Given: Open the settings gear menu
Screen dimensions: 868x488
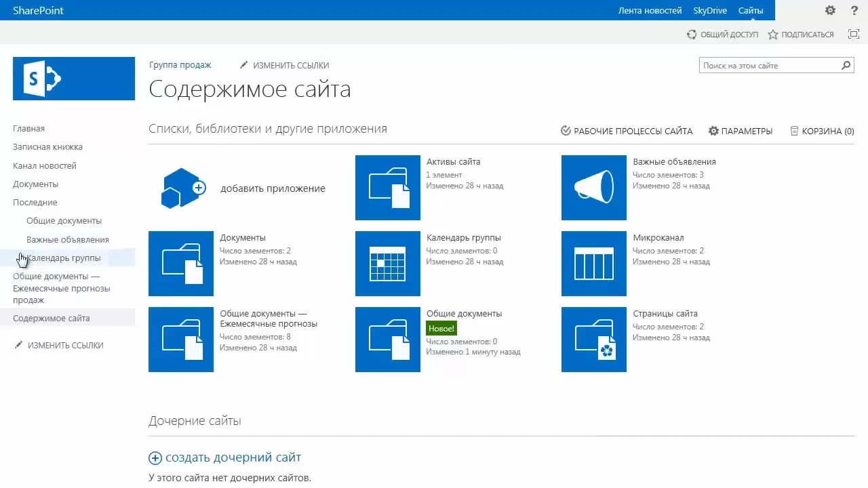Looking at the screenshot, I should pos(830,10).
